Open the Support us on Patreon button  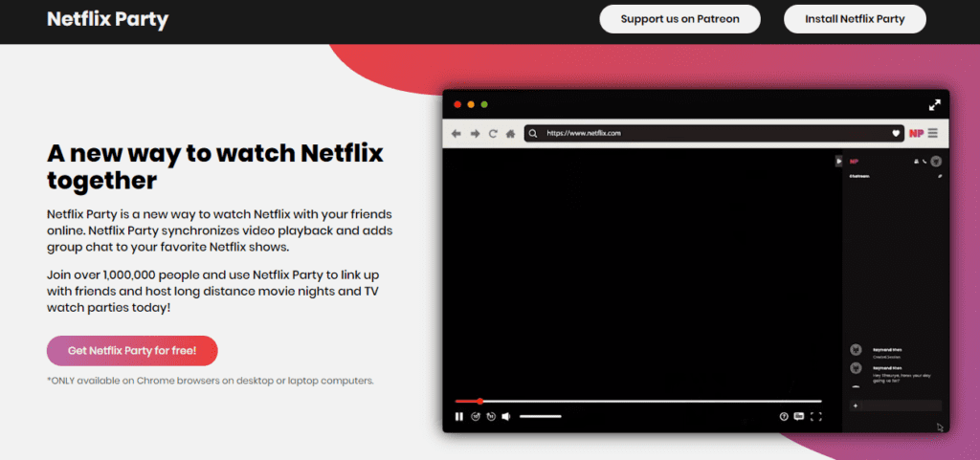pos(680,19)
